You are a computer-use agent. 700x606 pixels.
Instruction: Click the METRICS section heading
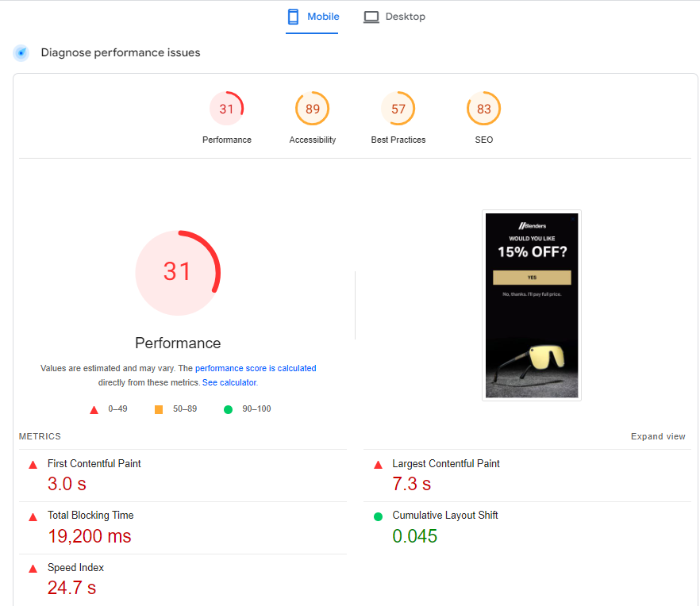pos(40,436)
